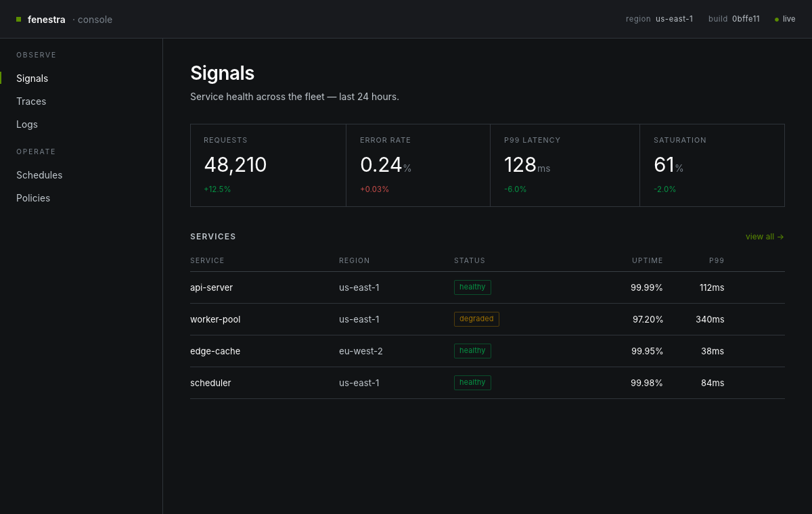Click the green fenestra logo square
The width and height of the screenshot is (812, 514).
point(19,20)
